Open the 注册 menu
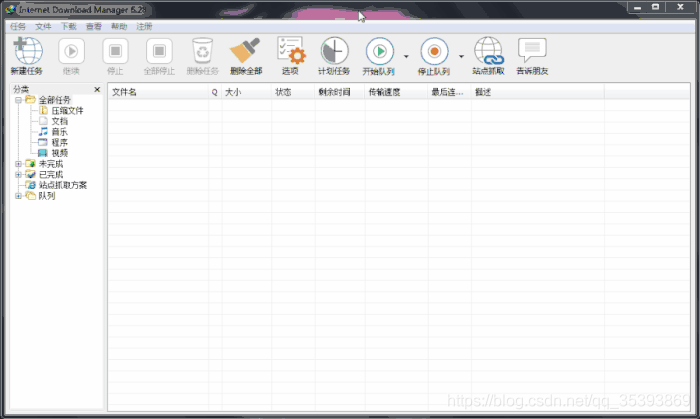The width and height of the screenshot is (700, 419). click(x=144, y=27)
